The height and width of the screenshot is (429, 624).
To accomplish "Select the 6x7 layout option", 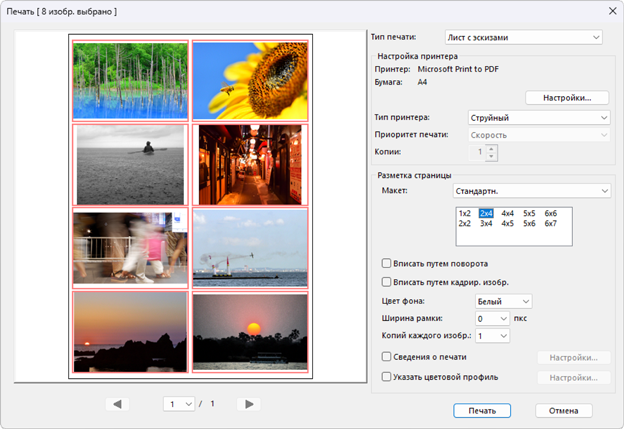I will (551, 224).
